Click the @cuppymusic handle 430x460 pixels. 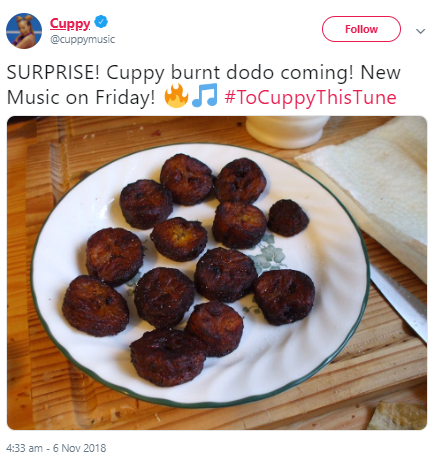click(82, 39)
